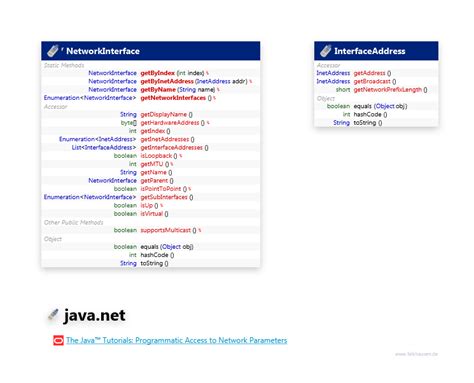This screenshot has height=383, width=474.
Task: Select the getByName method
Action: [158, 90]
